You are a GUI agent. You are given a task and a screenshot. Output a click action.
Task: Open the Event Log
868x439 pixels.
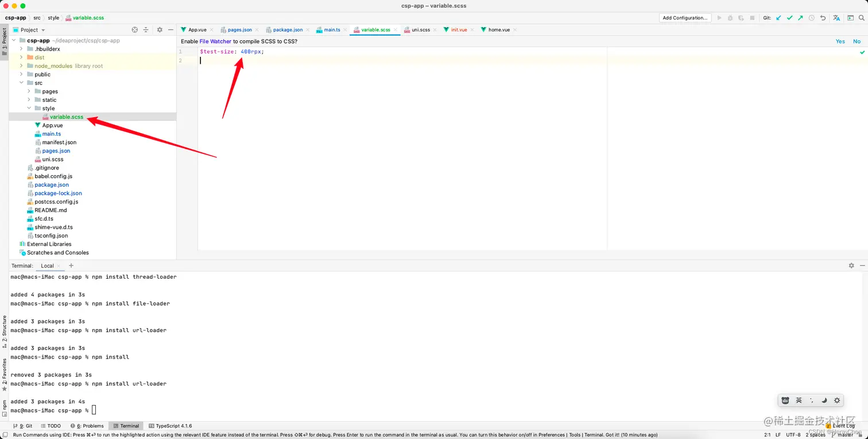pos(840,426)
